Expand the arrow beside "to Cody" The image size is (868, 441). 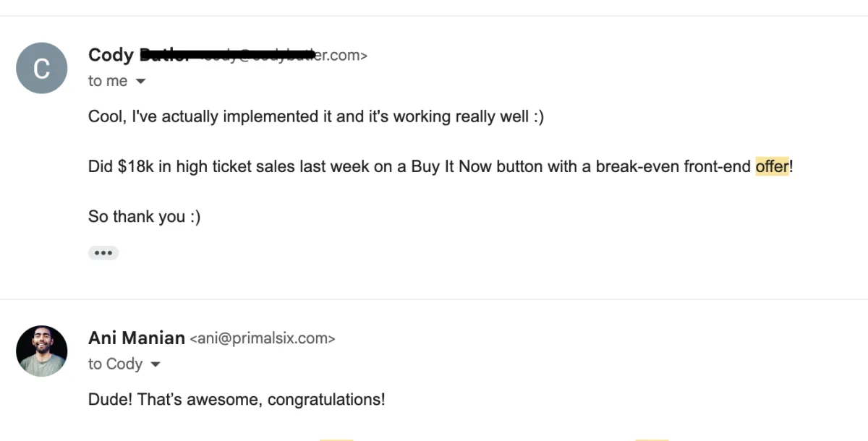[155, 364]
